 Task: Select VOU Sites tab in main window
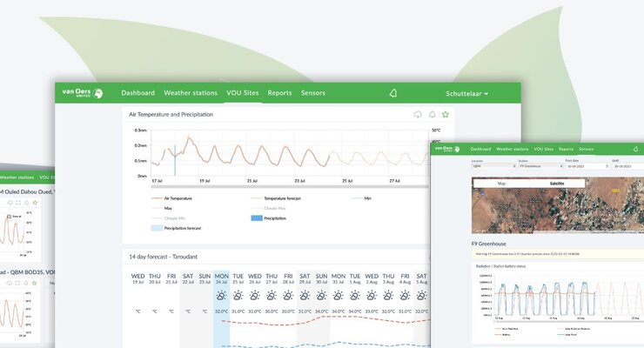(243, 93)
